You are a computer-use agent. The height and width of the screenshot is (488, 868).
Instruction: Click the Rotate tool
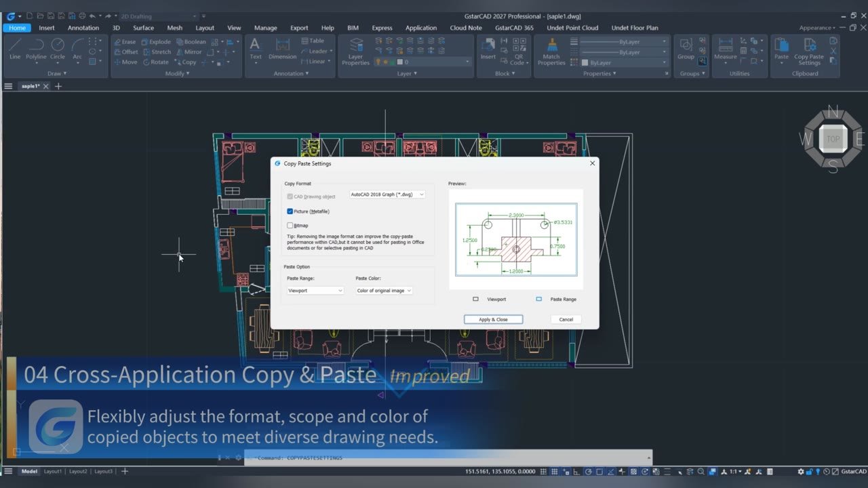[155, 62]
